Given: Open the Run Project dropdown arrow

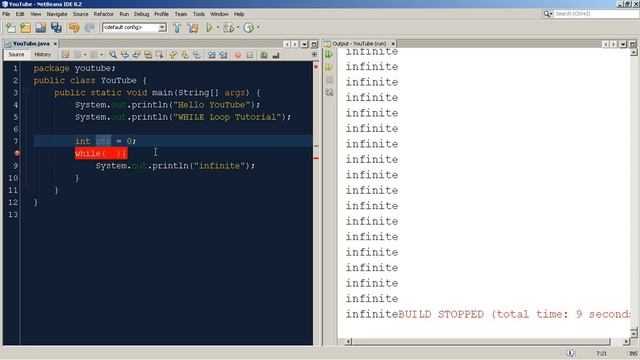Looking at the screenshot, I should point(218,28).
